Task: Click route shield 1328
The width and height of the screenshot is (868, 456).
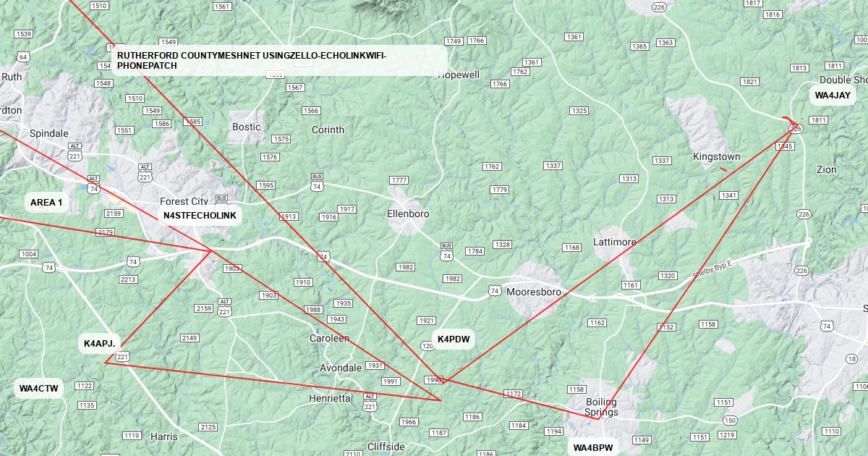Action: [502, 245]
